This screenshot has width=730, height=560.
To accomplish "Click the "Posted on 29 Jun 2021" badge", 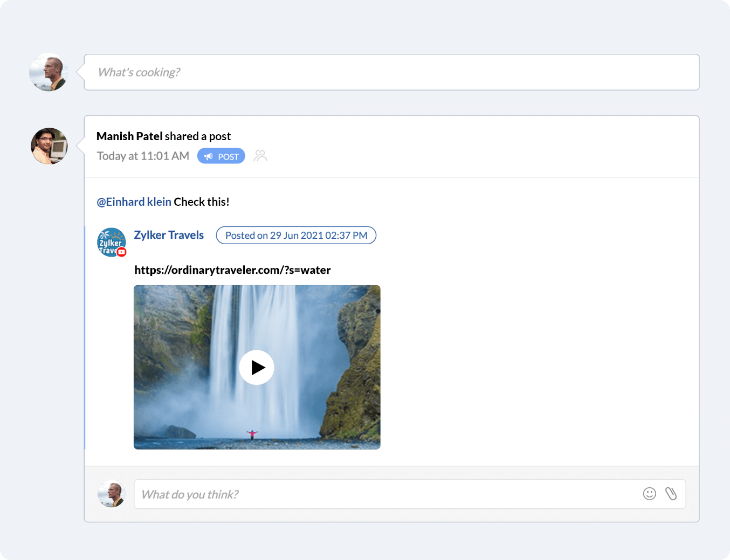I will [296, 236].
